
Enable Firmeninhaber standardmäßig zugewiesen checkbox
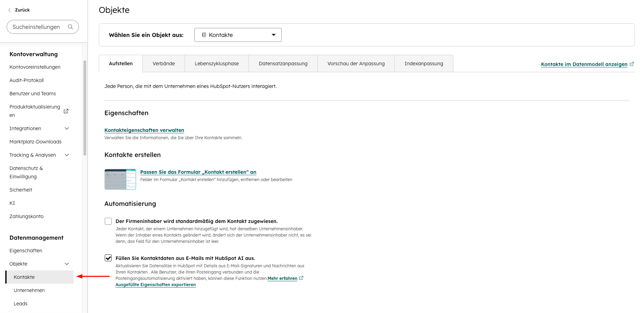tap(108, 221)
